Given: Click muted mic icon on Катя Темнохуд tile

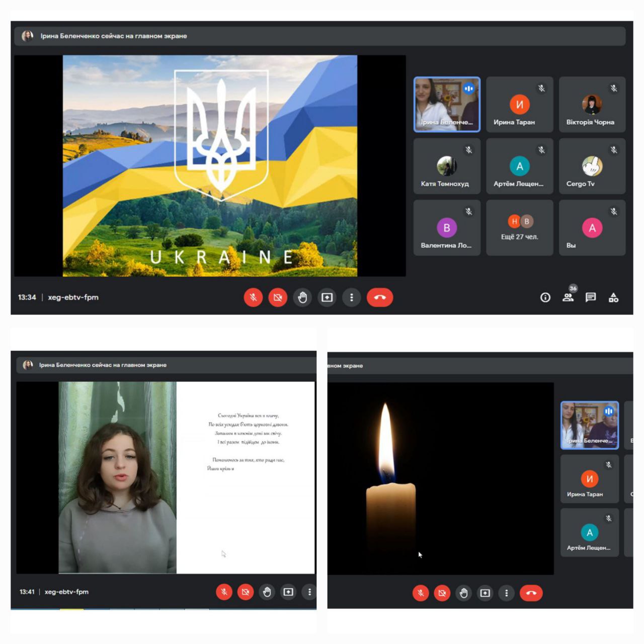Looking at the screenshot, I should 468,150.
